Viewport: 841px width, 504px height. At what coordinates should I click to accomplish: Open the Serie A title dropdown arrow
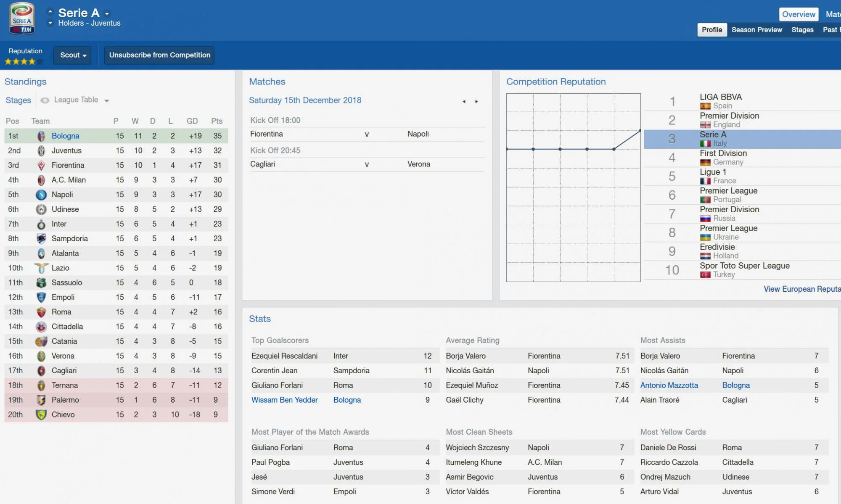pos(107,14)
